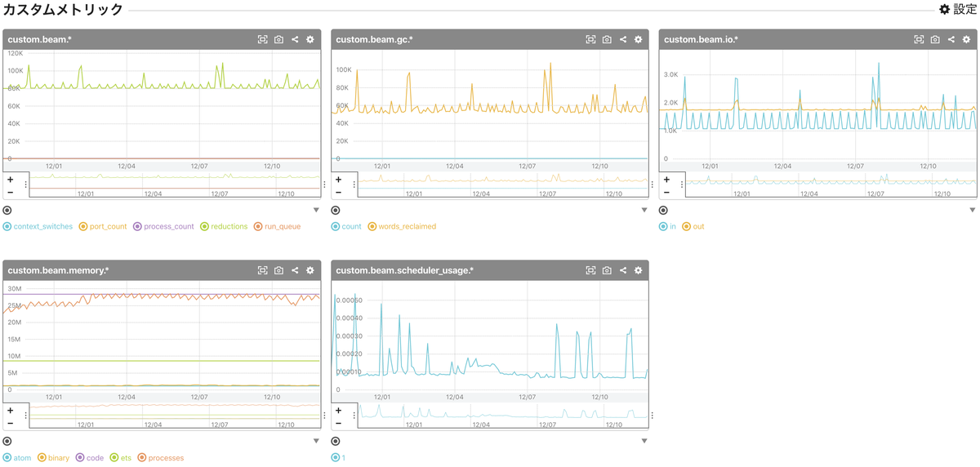Open custom.beam.* graph settings gear
Image resolution: width=980 pixels, height=467 pixels.
tap(310, 39)
